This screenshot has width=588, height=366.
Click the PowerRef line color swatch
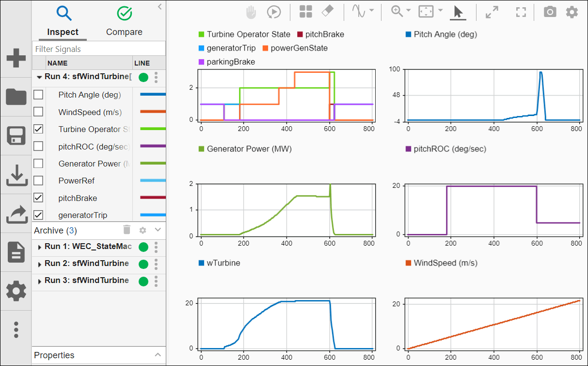tap(152, 181)
